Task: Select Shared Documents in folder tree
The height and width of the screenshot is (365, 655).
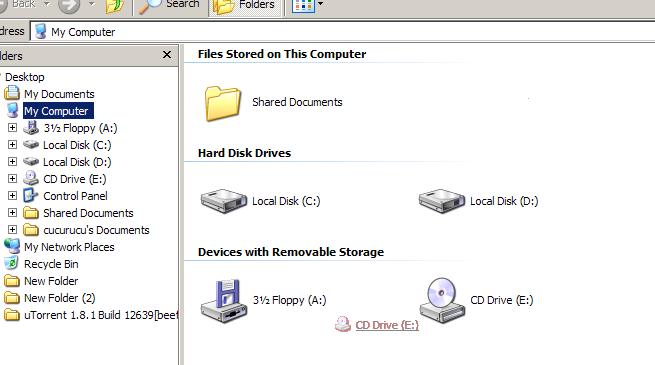Action: (88, 213)
